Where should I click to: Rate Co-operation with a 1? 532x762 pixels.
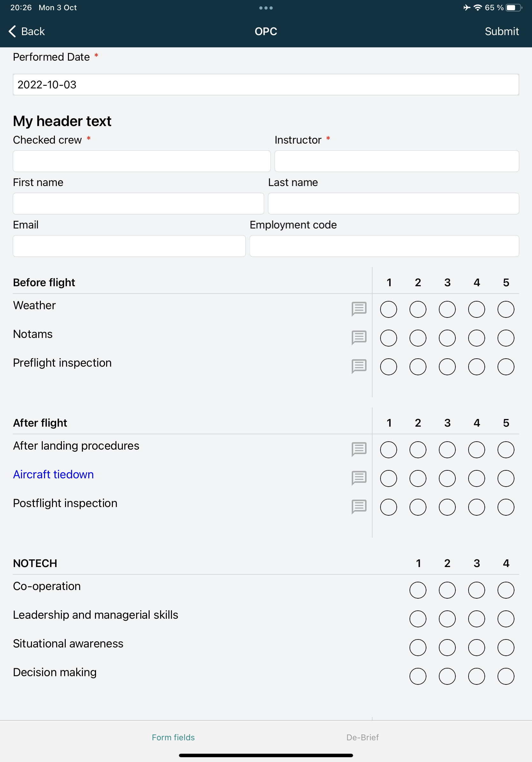(x=417, y=590)
